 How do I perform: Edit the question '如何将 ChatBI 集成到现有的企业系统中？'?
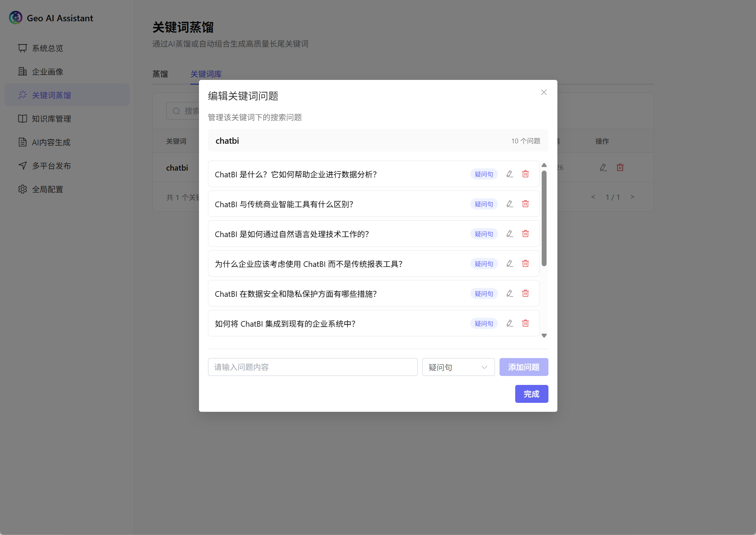510,323
